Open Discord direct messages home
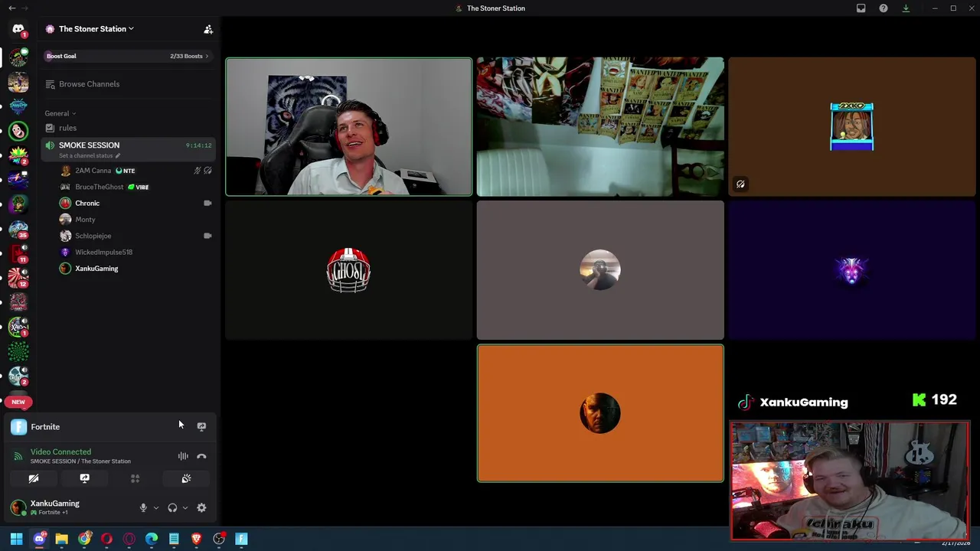This screenshot has width=980, height=551. pos(18,29)
